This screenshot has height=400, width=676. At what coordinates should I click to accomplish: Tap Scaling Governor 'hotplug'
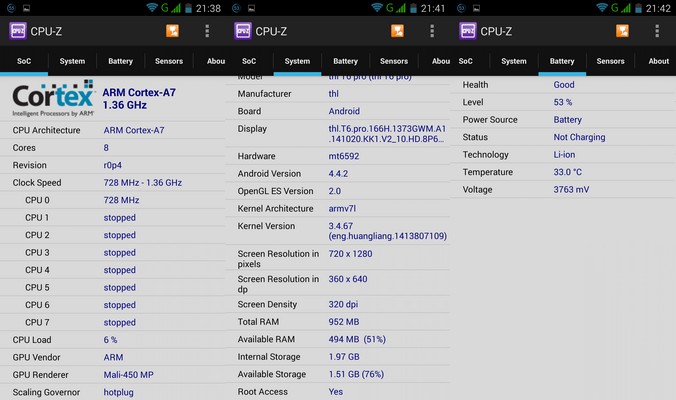pos(119,392)
